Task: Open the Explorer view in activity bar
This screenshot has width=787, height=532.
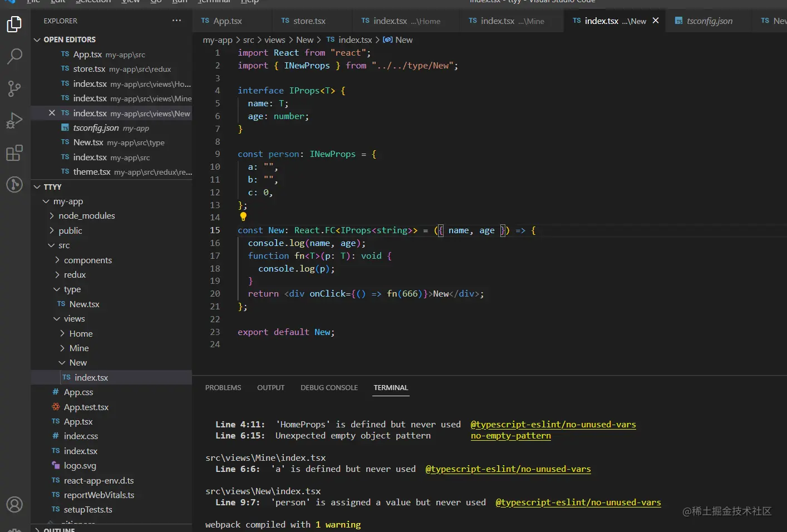Action: 14,24
